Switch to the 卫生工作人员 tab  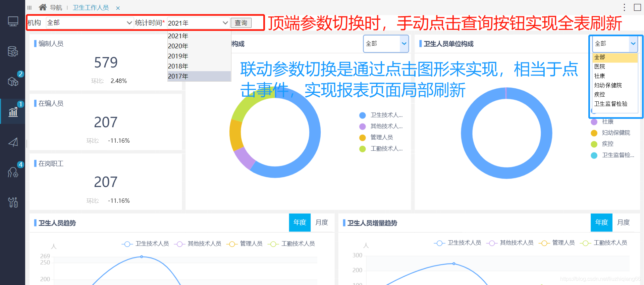91,7
